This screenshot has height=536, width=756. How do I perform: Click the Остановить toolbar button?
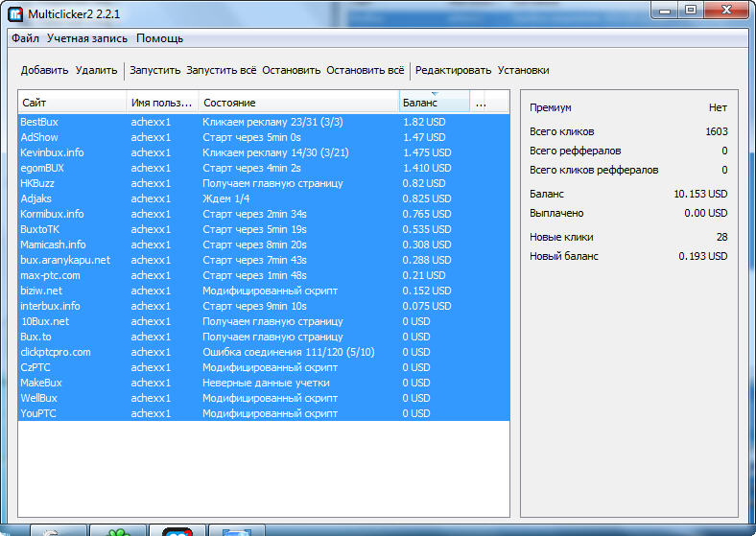(292, 70)
